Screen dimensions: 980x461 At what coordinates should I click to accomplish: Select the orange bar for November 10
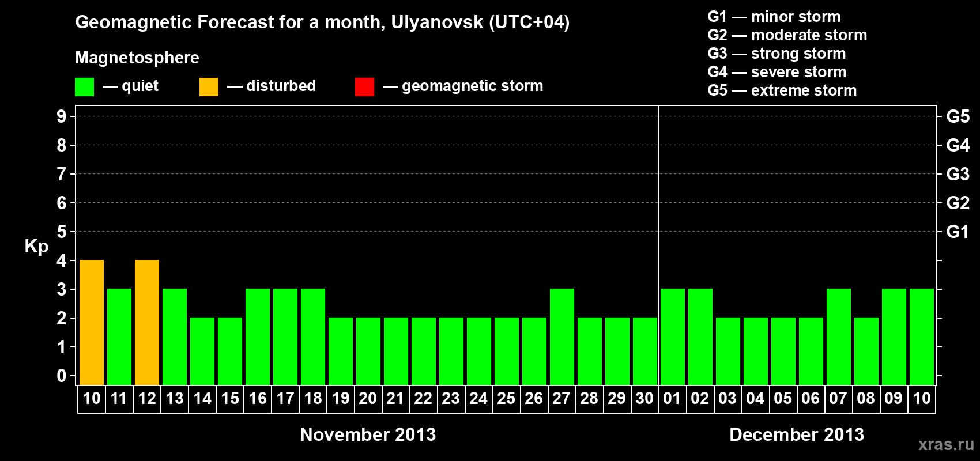(92, 322)
